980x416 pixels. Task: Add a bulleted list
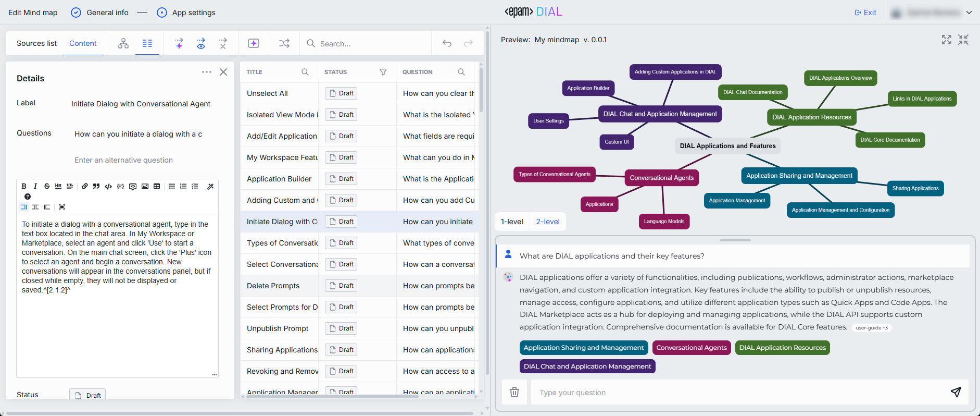tap(172, 186)
